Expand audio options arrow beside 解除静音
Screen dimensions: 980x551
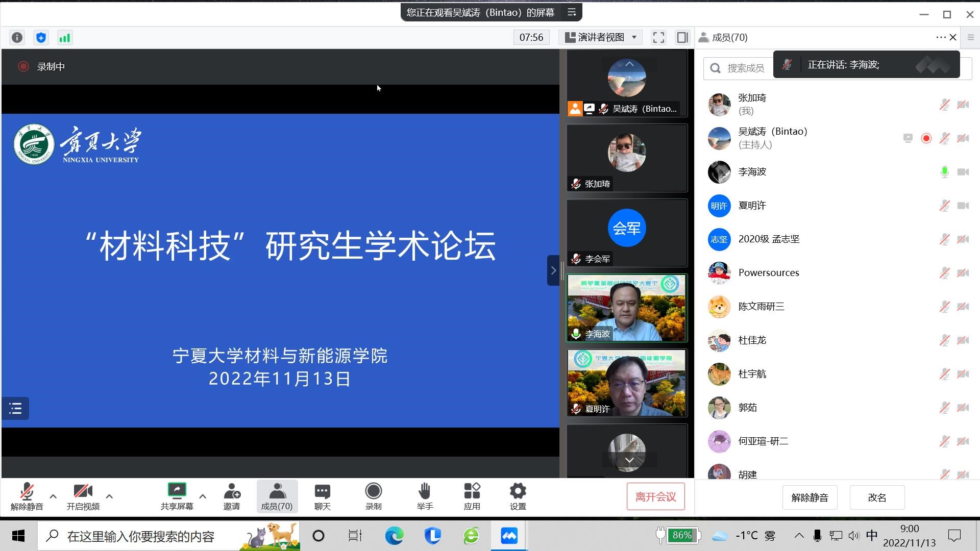click(x=53, y=496)
